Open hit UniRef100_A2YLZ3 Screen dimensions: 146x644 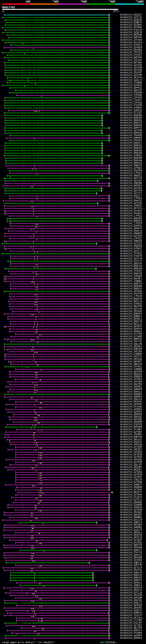point(131,17)
